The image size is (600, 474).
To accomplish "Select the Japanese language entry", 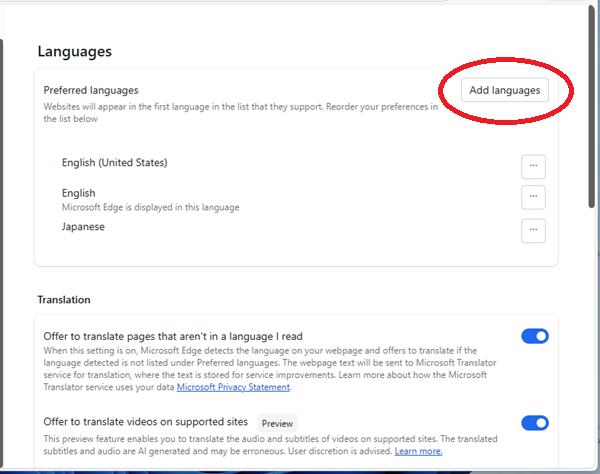I will (83, 226).
